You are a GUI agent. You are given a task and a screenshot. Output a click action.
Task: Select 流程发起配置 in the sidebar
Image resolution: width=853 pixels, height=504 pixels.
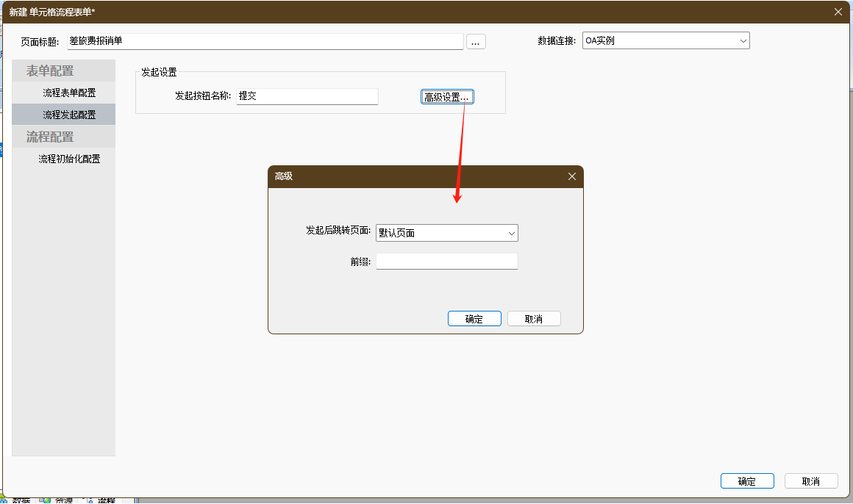[69, 115]
